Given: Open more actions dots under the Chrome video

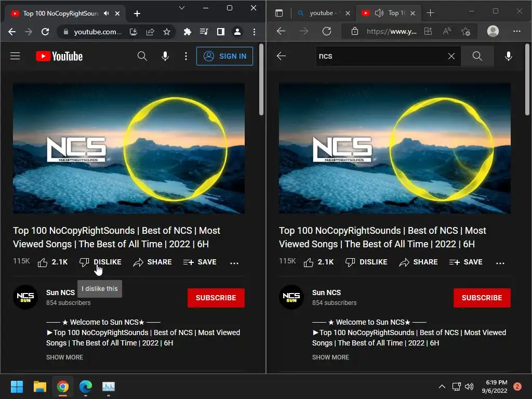Looking at the screenshot, I should [x=234, y=262].
